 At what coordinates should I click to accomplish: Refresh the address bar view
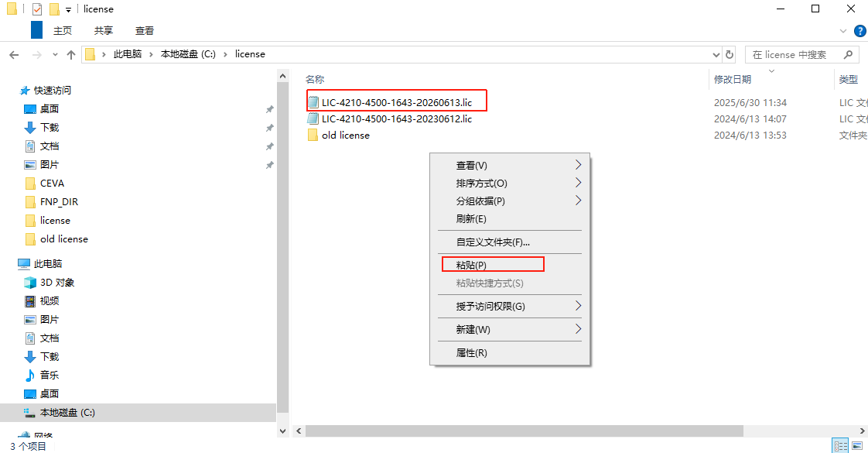tap(730, 54)
